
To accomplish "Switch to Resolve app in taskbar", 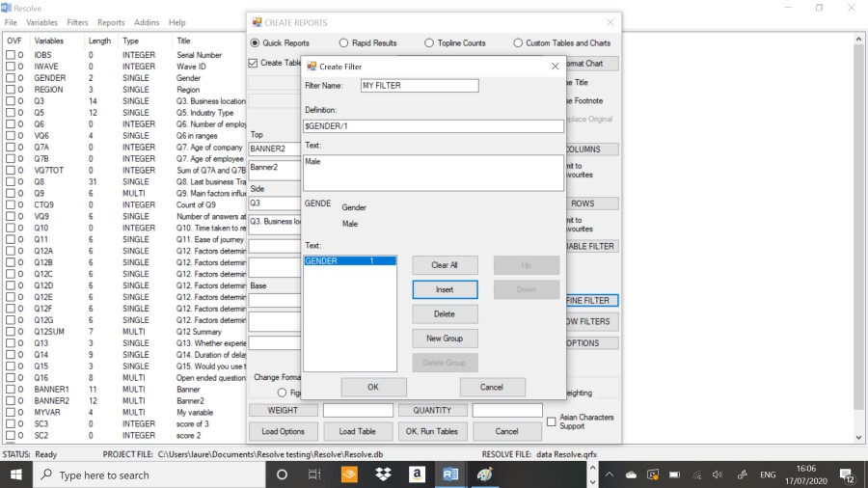I will coord(450,474).
